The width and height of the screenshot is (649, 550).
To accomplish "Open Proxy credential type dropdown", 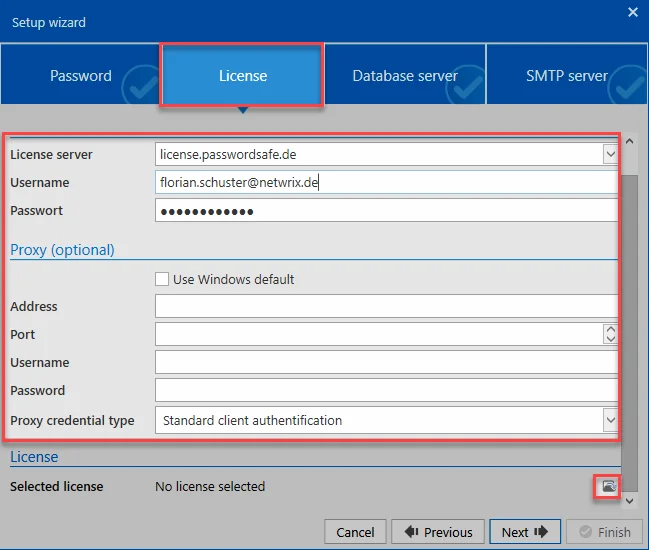I will click(x=610, y=420).
